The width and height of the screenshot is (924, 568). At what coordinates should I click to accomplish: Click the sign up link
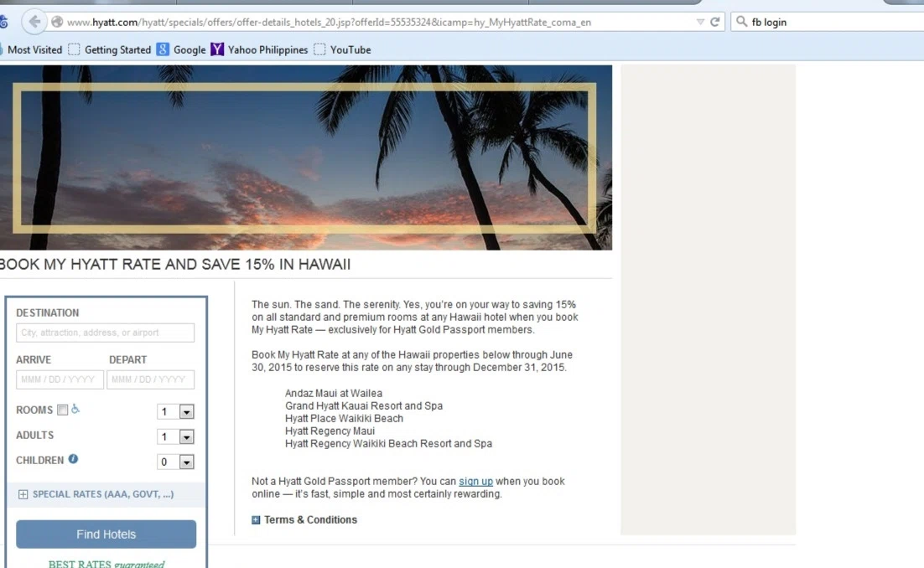coord(475,482)
